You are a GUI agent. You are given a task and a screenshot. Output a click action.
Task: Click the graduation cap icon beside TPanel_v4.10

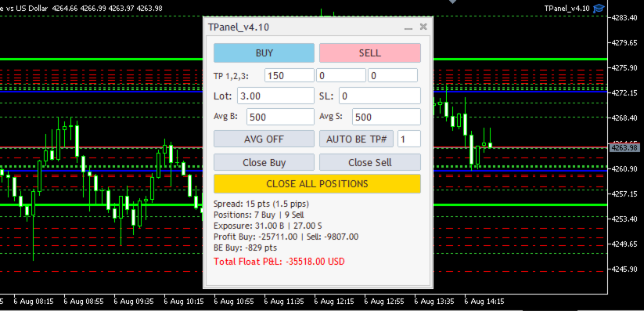click(x=599, y=9)
